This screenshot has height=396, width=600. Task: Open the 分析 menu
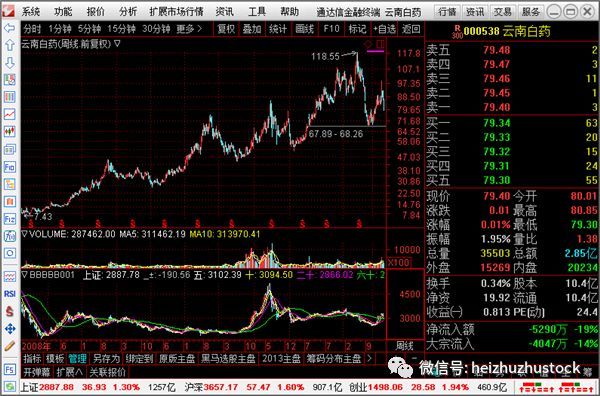point(128,11)
